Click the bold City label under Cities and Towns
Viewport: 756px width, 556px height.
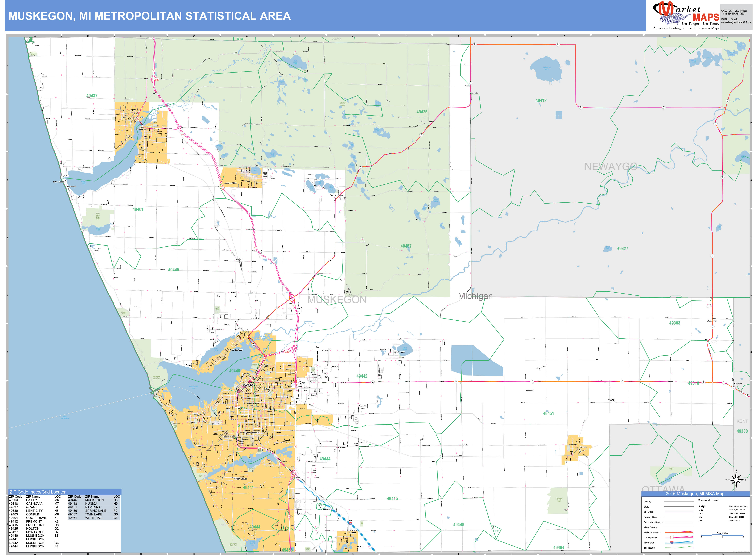tap(701, 506)
